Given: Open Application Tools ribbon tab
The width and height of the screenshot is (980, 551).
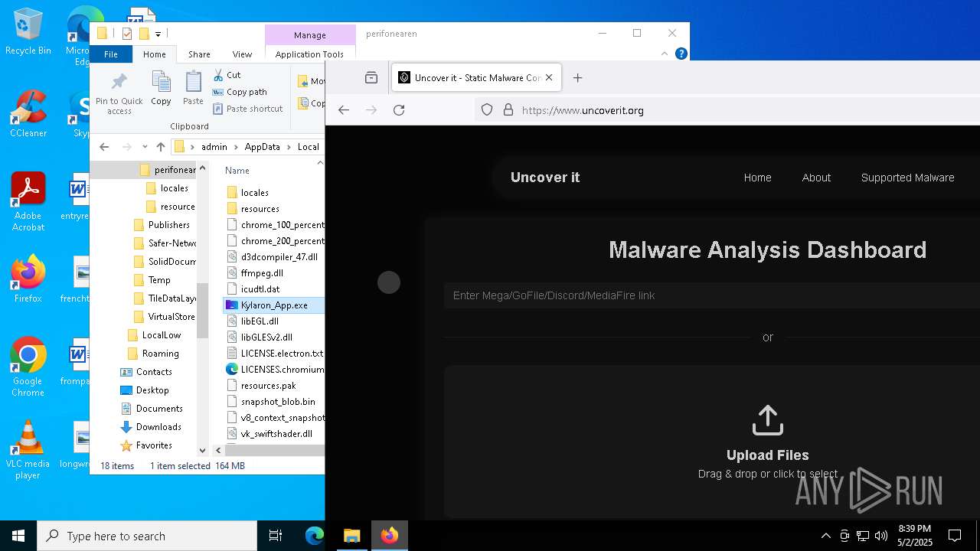Looking at the screenshot, I should pyautogui.click(x=309, y=54).
